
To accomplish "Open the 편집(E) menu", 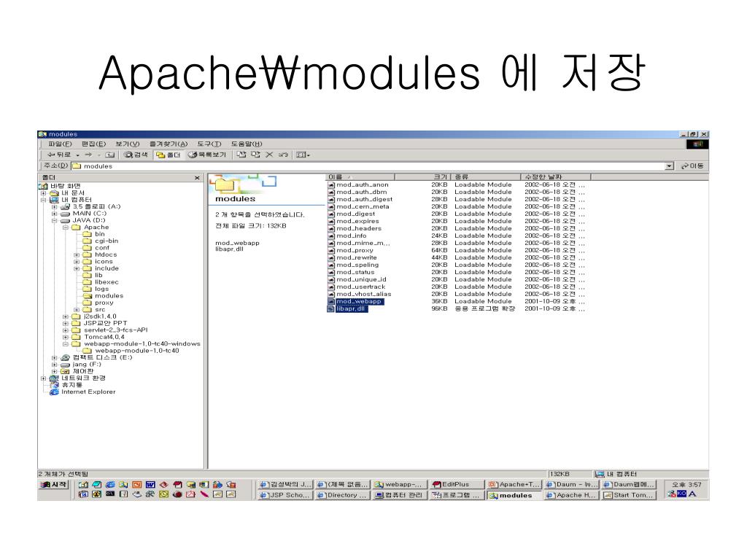I will click(93, 144).
